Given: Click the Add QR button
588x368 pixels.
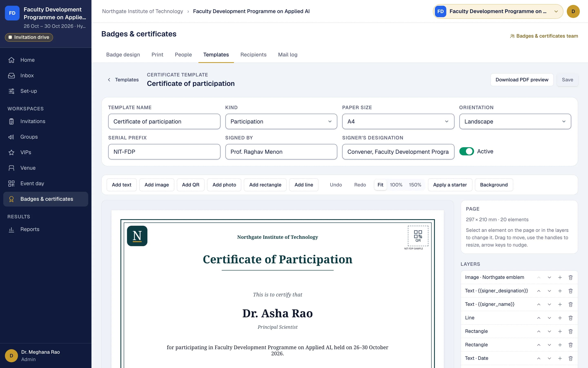Looking at the screenshot, I should coord(190,185).
